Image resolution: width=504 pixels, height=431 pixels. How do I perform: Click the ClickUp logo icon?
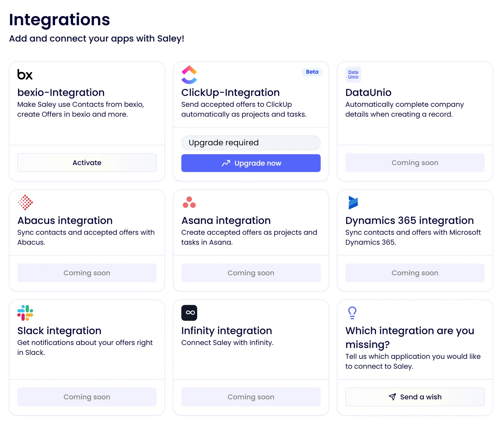(189, 75)
